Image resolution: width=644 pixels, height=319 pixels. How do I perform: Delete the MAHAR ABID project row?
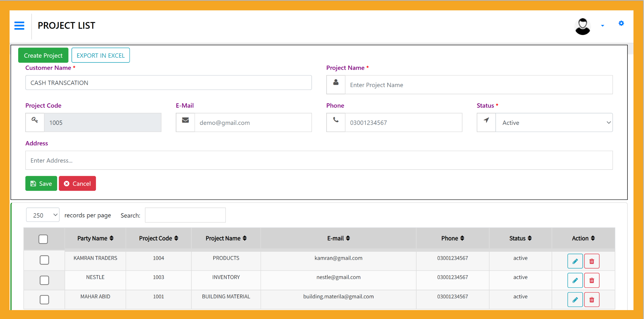pyautogui.click(x=592, y=300)
